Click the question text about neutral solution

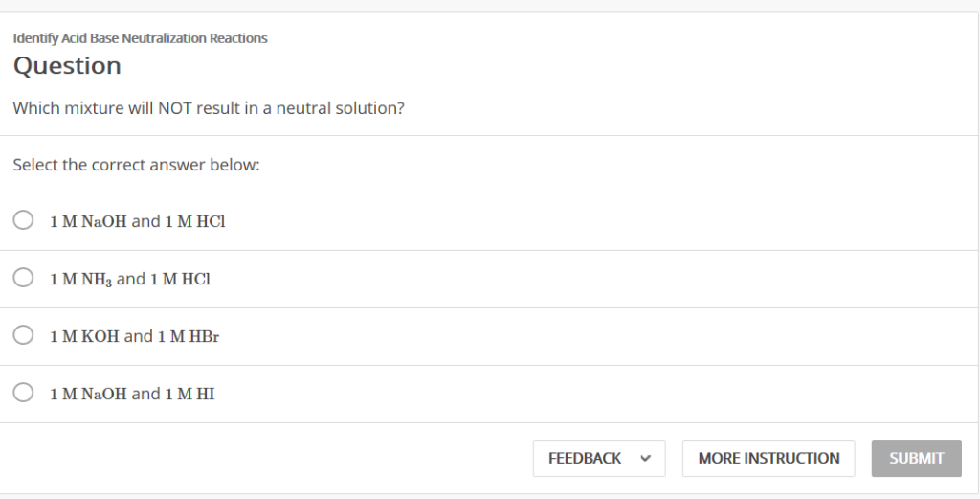[209, 108]
